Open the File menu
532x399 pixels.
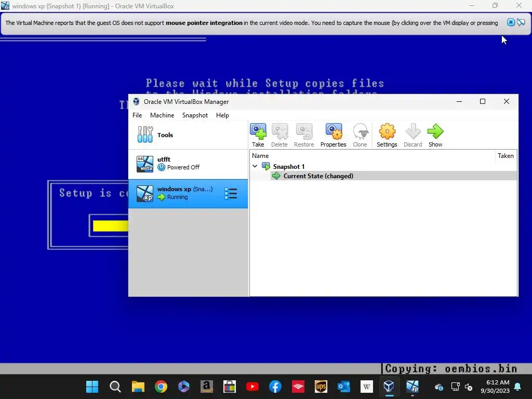(x=137, y=115)
